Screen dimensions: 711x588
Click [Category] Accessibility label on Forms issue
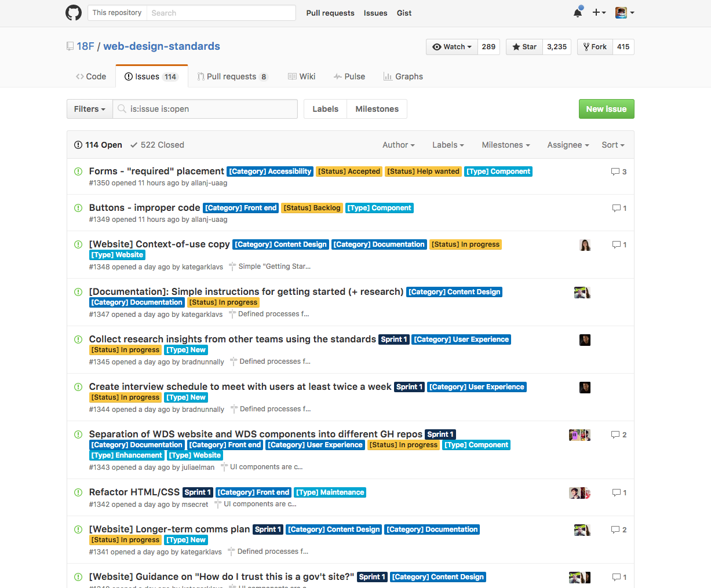tap(270, 171)
